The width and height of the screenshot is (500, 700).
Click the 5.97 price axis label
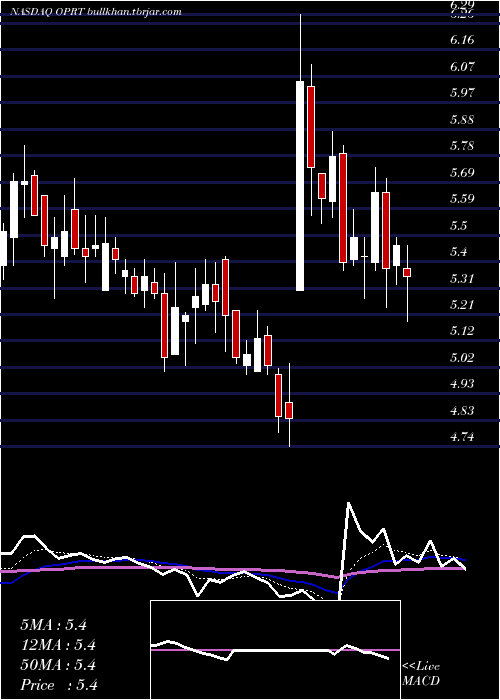pyautogui.click(x=462, y=93)
